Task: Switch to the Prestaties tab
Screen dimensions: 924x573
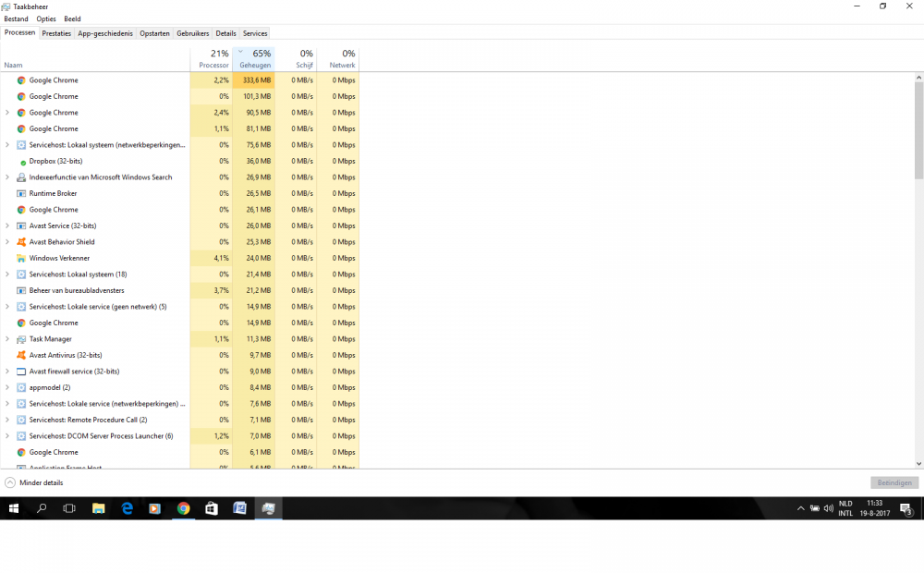Action: pyautogui.click(x=56, y=33)
